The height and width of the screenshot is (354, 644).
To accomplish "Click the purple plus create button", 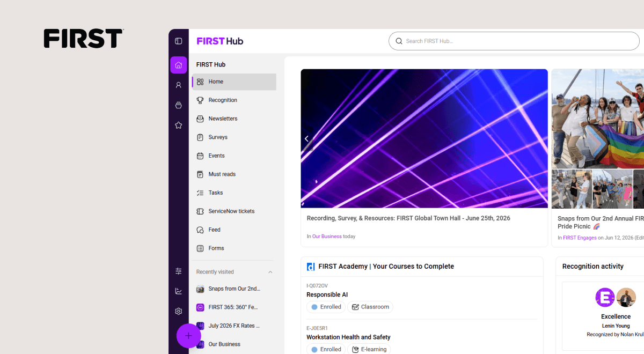I will pos(188,336).
